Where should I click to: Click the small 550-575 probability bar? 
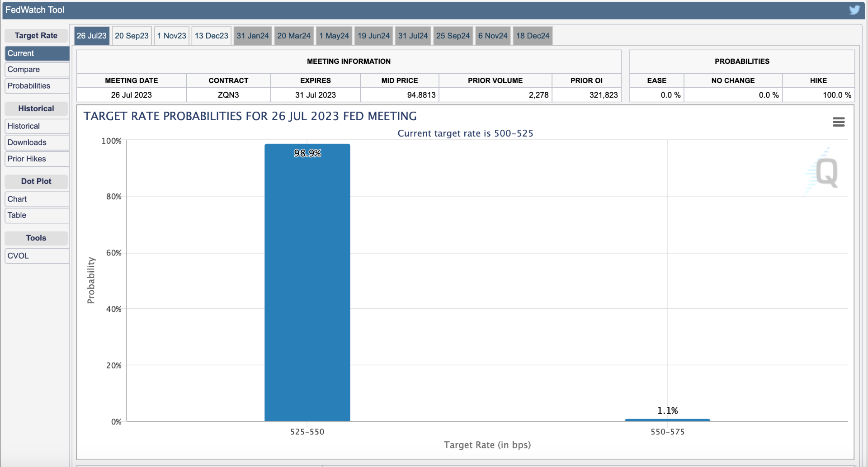[x=667, y=420]
